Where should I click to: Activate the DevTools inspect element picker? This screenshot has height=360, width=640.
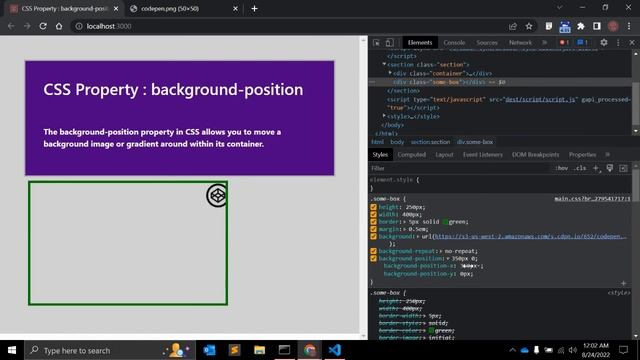click(x=376, y=42)
